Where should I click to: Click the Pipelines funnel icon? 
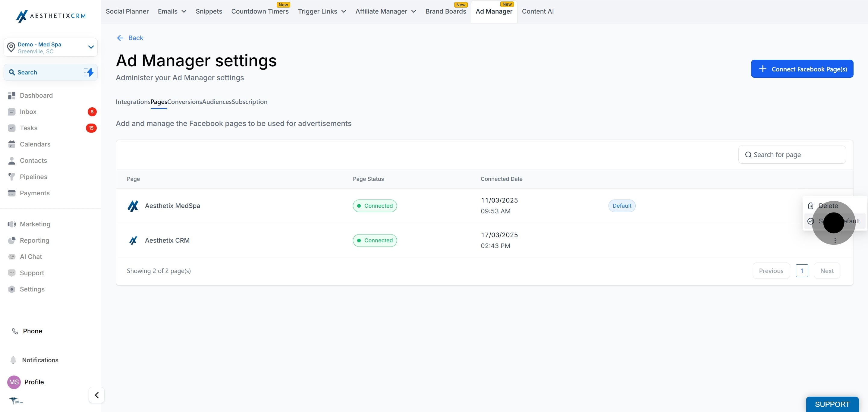point(12,177)
